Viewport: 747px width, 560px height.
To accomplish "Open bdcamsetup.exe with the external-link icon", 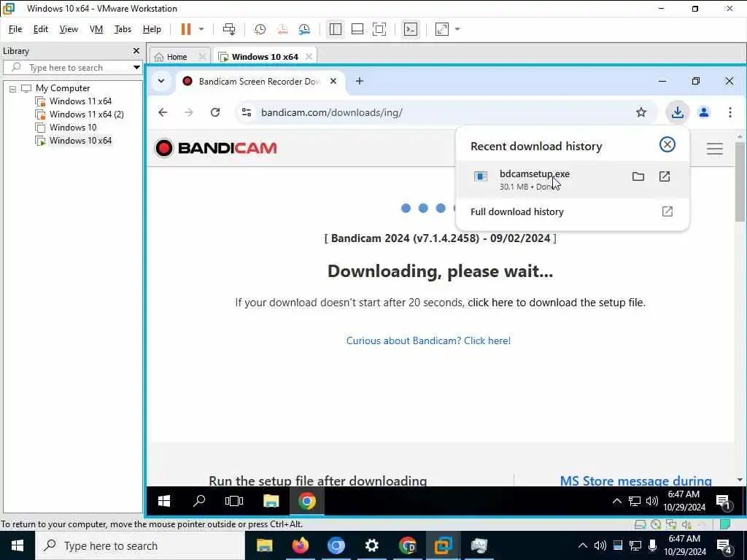I will tap(665, 176).
